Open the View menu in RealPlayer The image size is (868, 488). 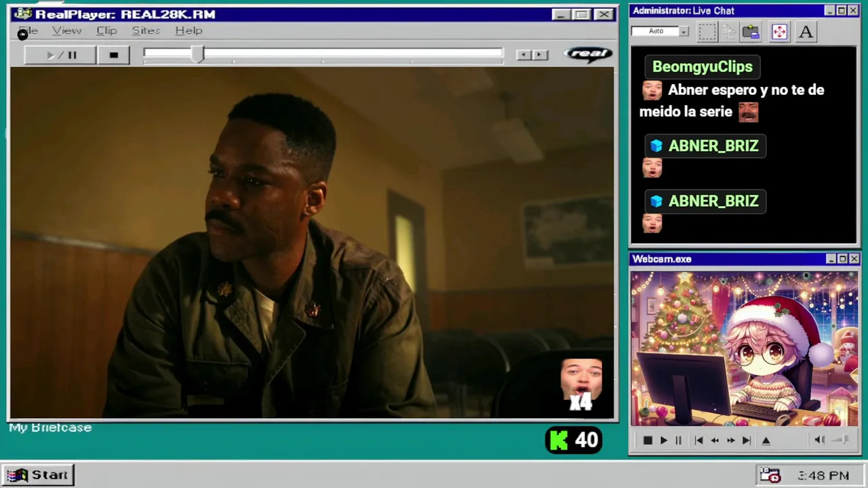click(x=66, y=30)
